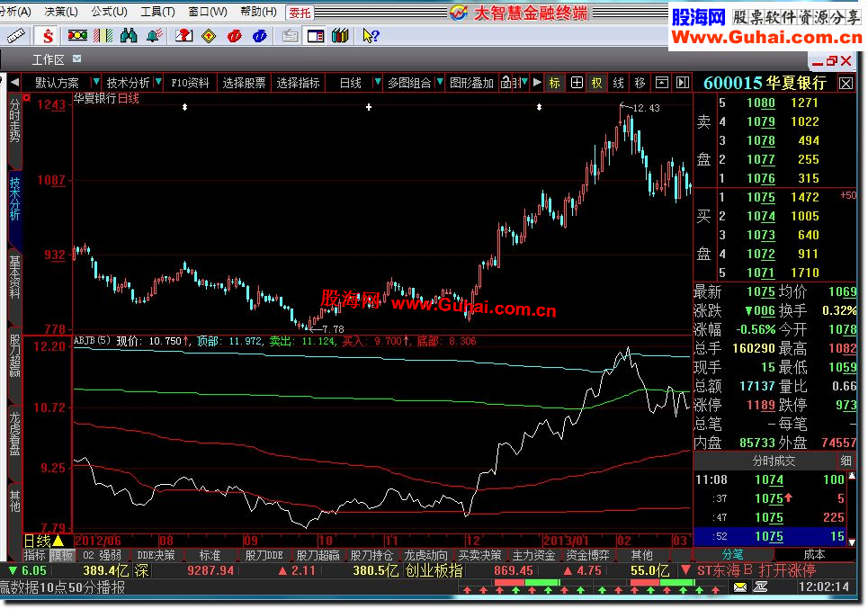
Task: Toggle the 权 adjustment button
Action: click(597, 83)
